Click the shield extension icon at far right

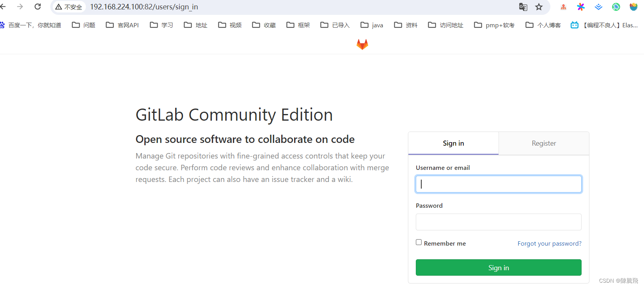[x=633, y=7]
